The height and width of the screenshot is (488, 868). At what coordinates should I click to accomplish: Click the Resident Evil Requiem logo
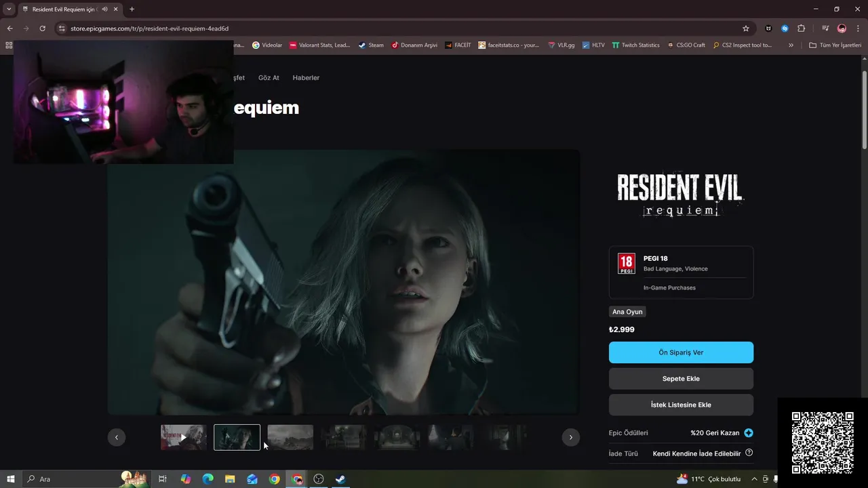[680, 195]
